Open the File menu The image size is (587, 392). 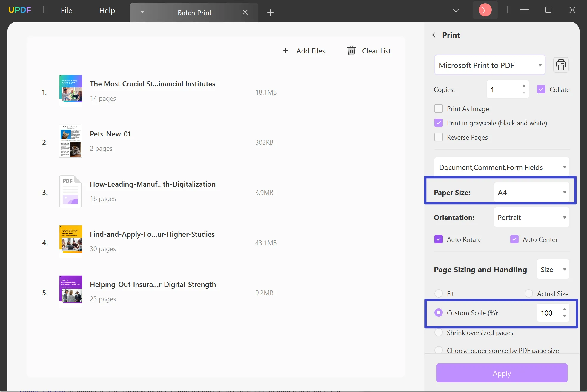[67, 10]
